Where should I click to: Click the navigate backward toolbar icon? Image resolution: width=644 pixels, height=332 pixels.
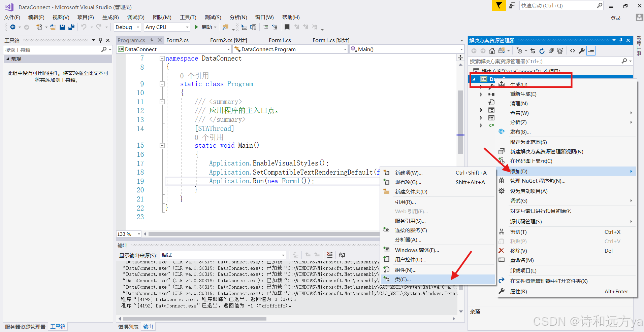[13, 27]
